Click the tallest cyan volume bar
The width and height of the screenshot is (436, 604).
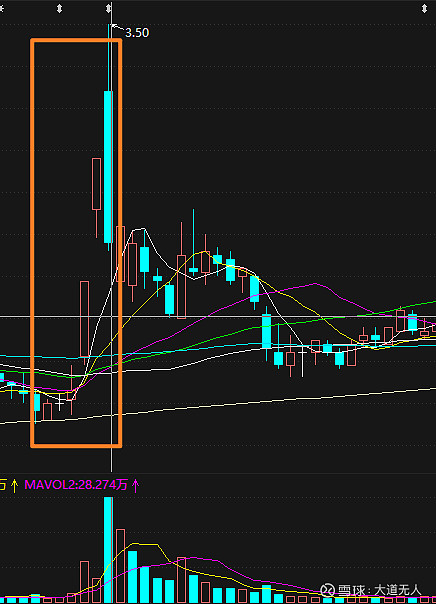pyautogui.click(x=109, y=550)
